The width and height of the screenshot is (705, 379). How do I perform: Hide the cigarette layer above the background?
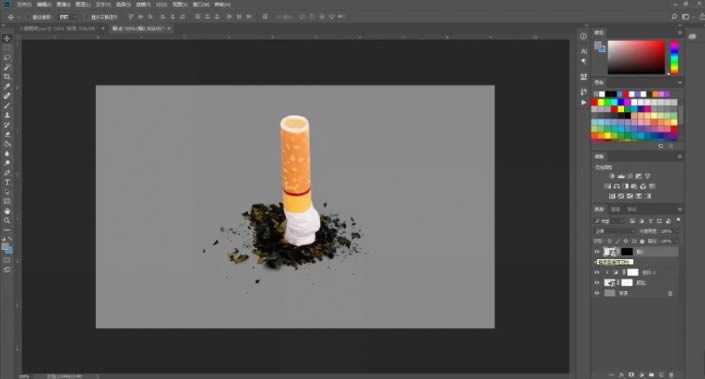pyautogui.click(x=597, y=283)
